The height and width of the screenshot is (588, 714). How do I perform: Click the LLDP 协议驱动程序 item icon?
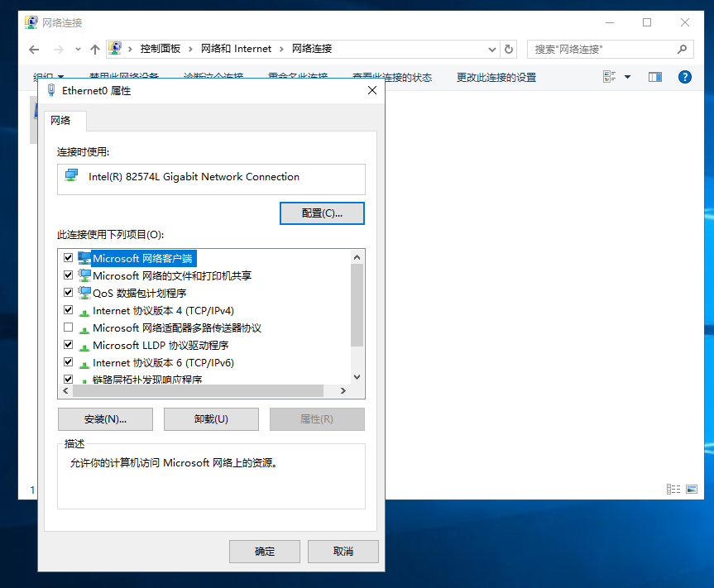(x=84, y=347)
